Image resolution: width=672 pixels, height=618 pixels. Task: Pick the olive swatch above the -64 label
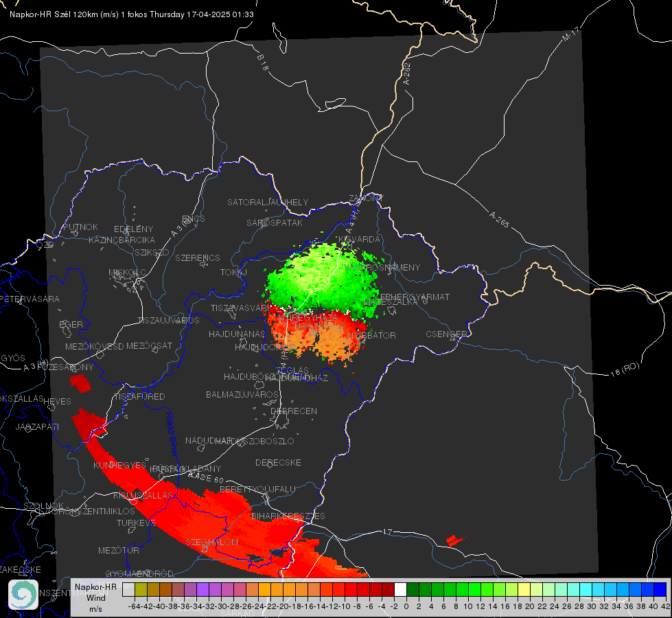[x=141, y=590]
